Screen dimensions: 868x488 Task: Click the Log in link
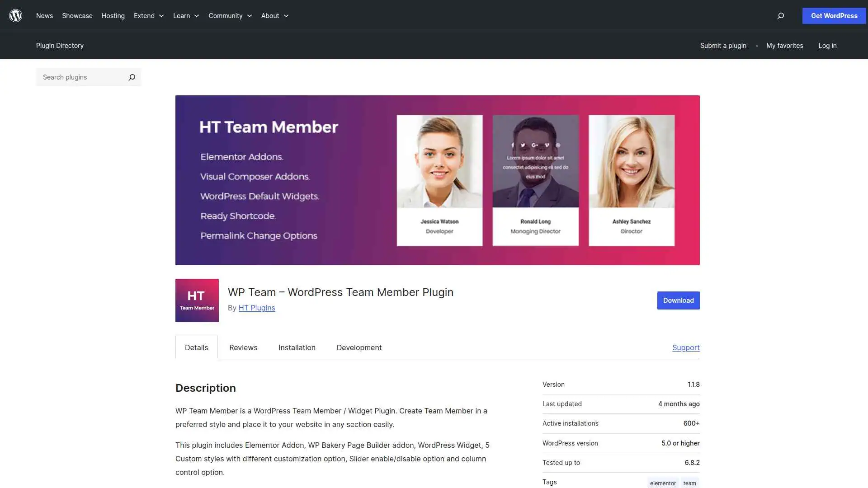[827, 45]
